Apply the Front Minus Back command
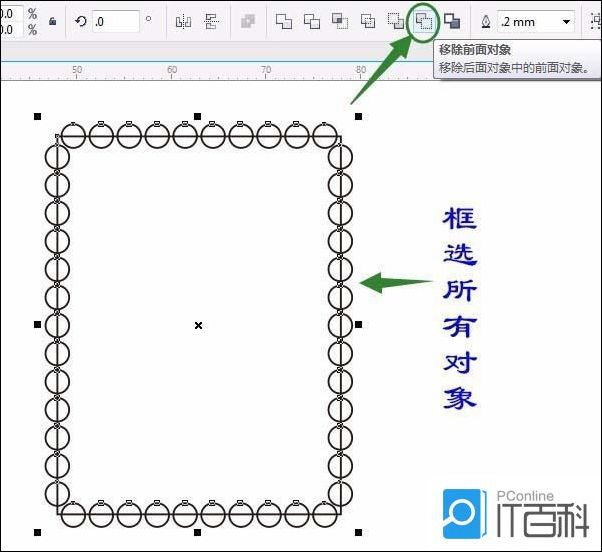602x552 pixels. coord(395,21)
